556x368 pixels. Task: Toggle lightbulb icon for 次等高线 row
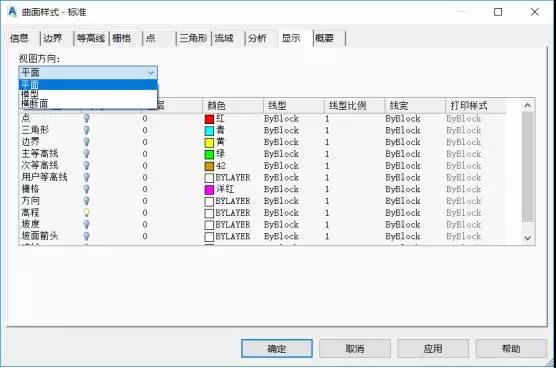coord(87,166)
